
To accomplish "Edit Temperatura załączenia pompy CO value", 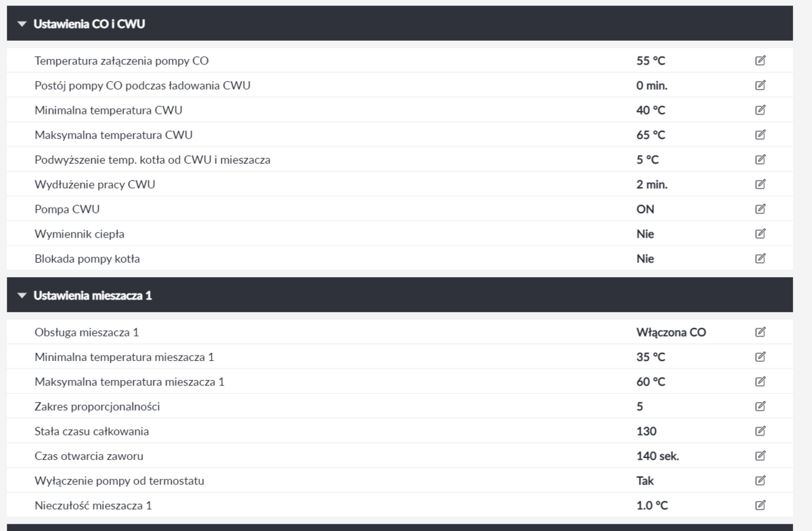I will (760, 61).
